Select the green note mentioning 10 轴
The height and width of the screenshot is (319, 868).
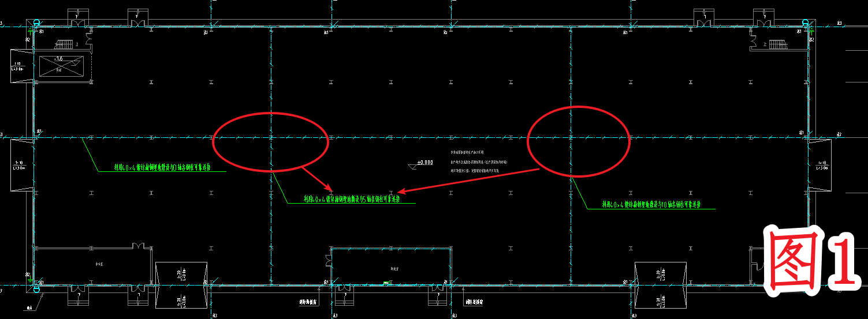pyautogui.click(x=651, y=204)
